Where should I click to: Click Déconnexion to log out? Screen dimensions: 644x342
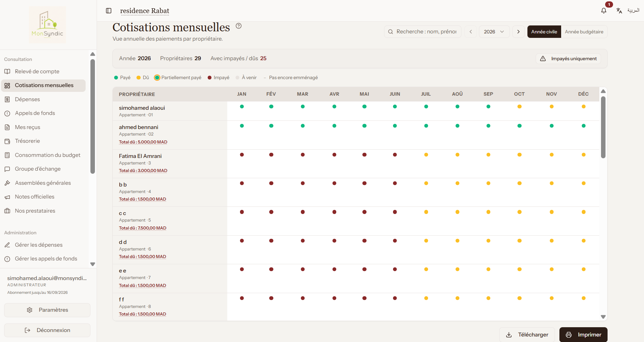(47, 330)
